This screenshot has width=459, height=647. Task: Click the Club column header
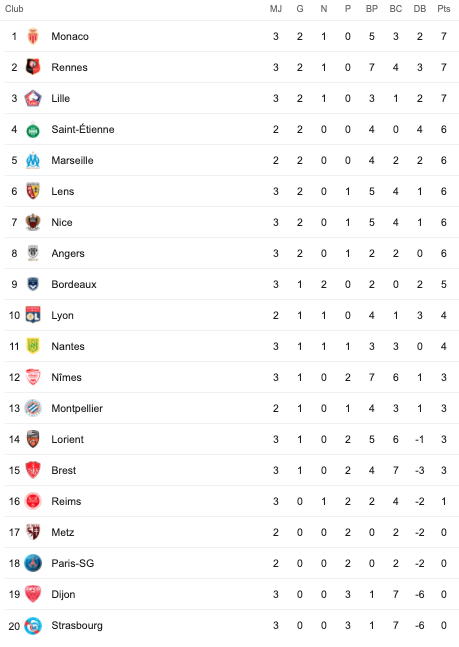[14, 9]
